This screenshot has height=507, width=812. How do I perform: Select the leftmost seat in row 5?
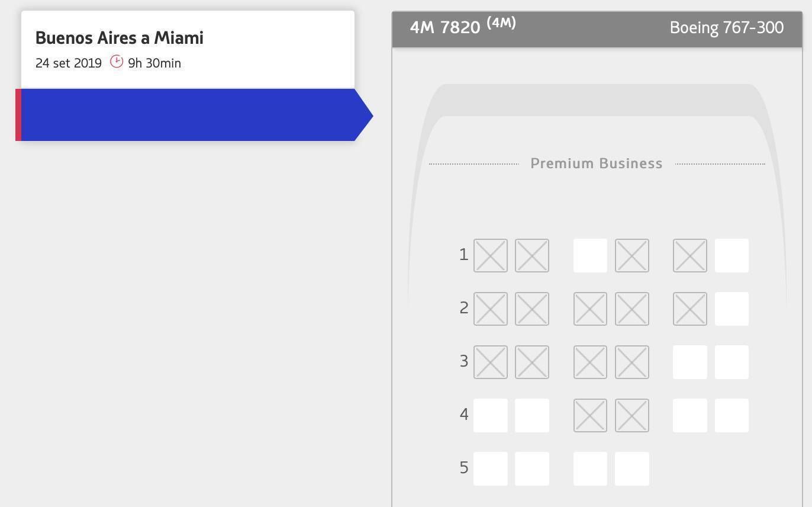(491, 469)
